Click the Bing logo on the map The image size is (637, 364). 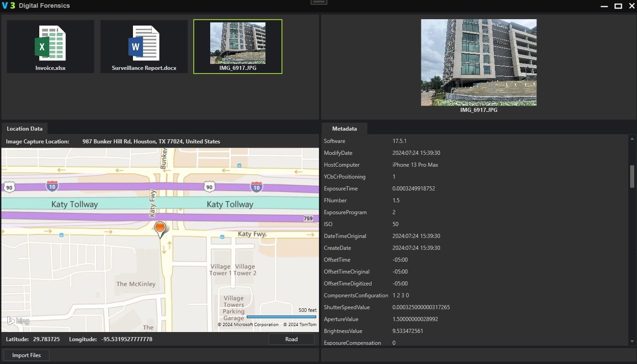(x=18, y=321)
